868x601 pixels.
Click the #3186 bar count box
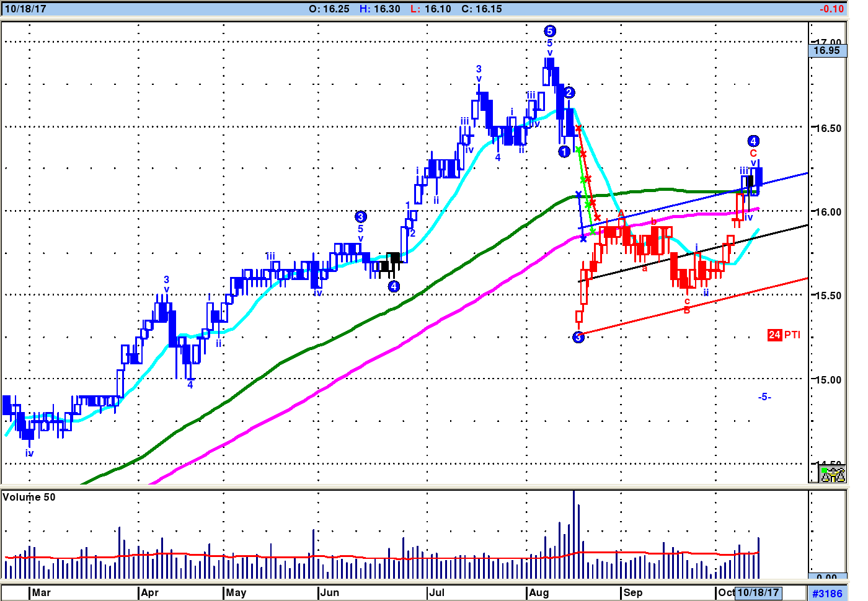coord(827,594)
